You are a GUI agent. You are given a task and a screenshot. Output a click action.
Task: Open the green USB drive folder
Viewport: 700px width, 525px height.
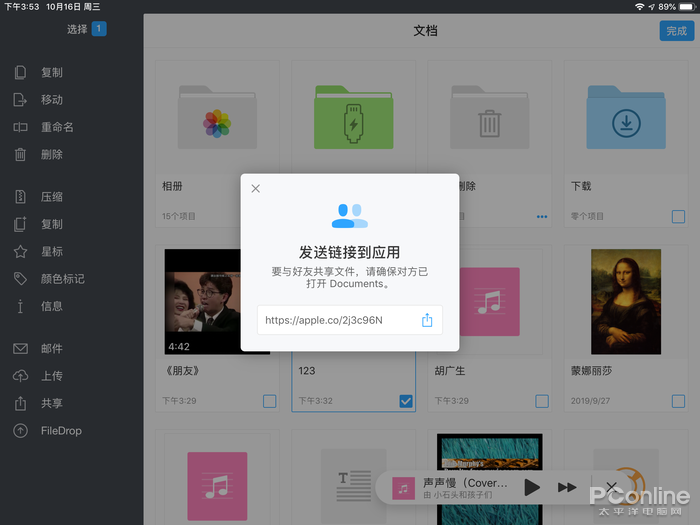[354, 117]
